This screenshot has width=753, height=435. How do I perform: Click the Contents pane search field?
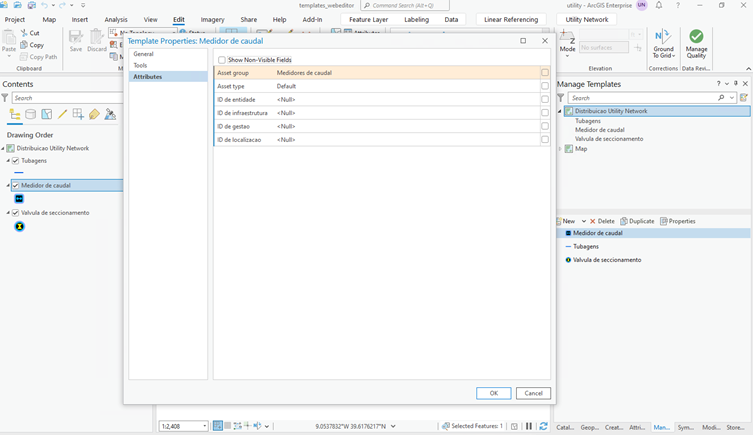(x=67, y=98)
